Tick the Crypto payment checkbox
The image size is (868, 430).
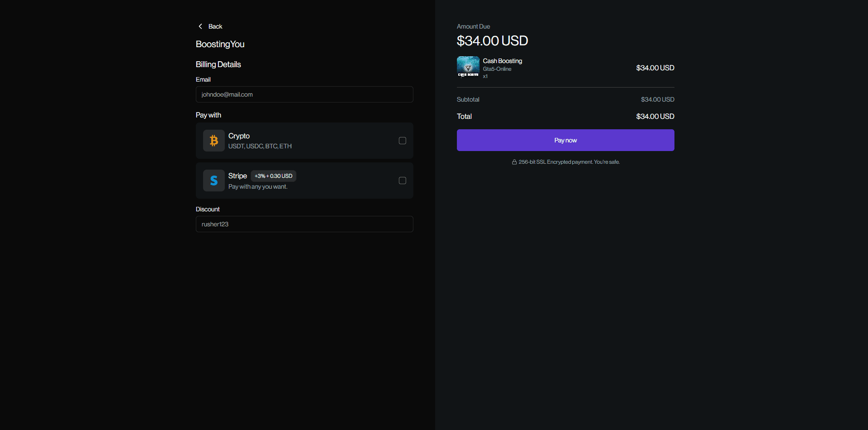click(402, 141)
